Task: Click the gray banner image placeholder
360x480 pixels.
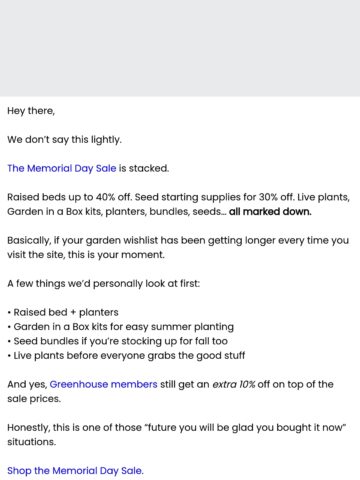Action: click(x=180, y=48)
